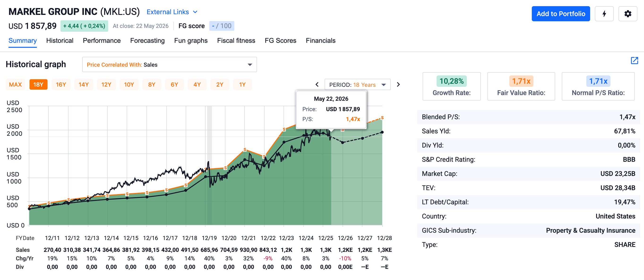Click the Growth Rate 10,28% card
Screen dimensions: 644x280
click(451, 86)
